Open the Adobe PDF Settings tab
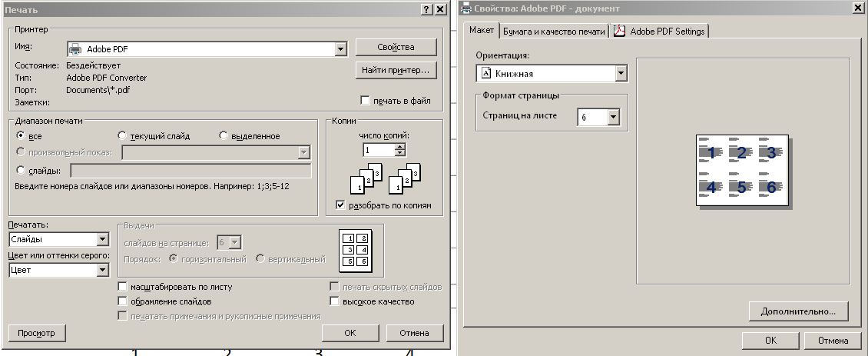The width and height of the screenshot is (868, 356). [x=661, y=32]
